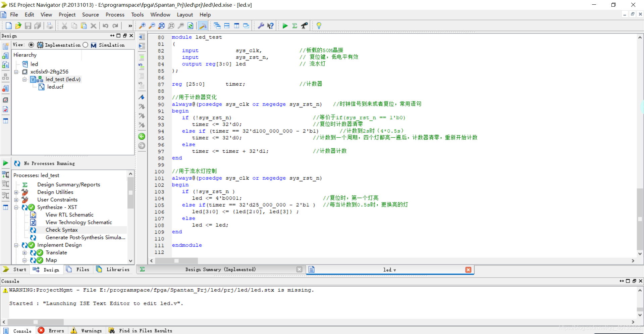Expand the Translate process node
The height and width of the screenshot is (334, 644).
(24, 253)
